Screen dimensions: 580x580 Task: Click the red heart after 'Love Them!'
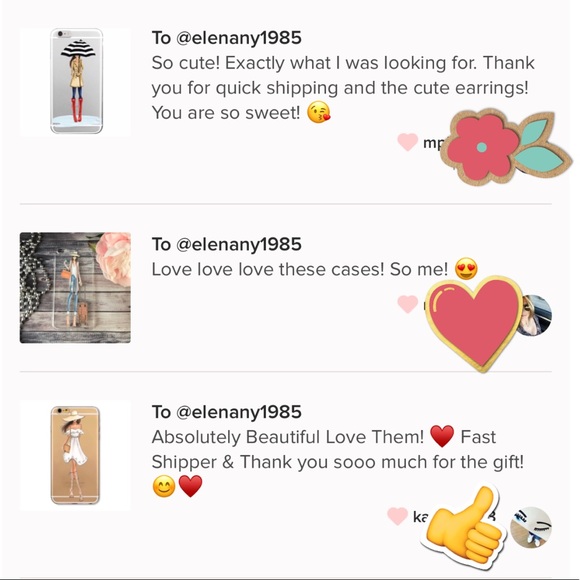[x=442, y=436]
